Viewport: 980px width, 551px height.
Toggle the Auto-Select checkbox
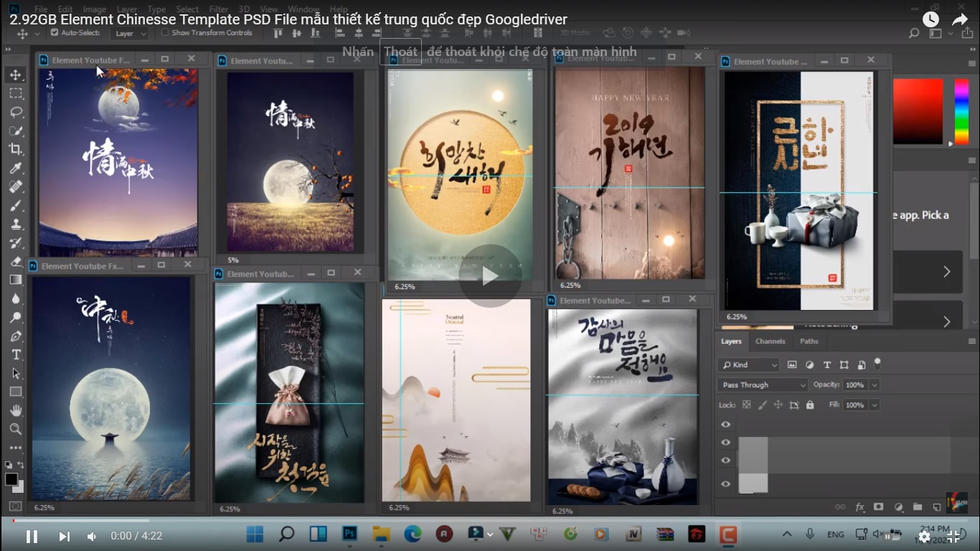click(55, 33)
